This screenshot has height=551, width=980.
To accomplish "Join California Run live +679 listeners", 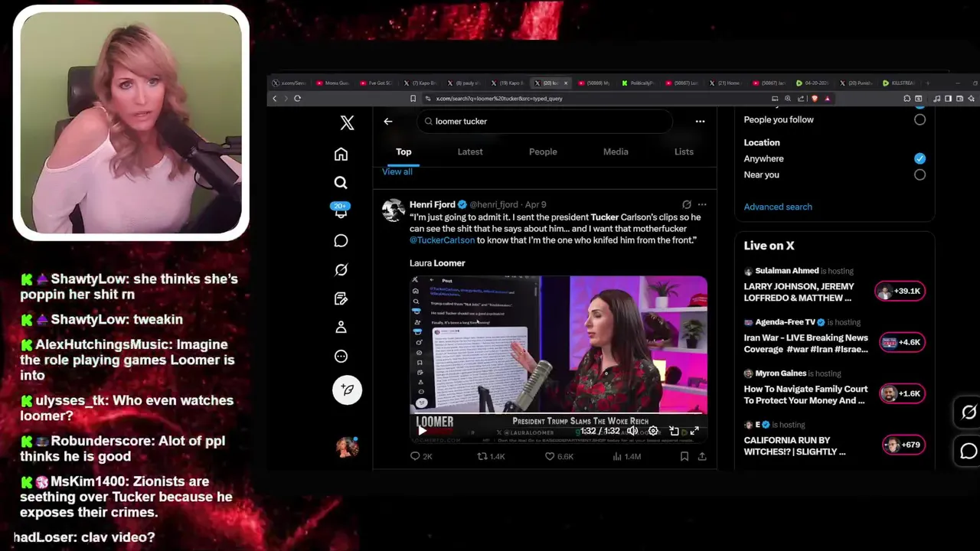I will click(x=904, y=445).
